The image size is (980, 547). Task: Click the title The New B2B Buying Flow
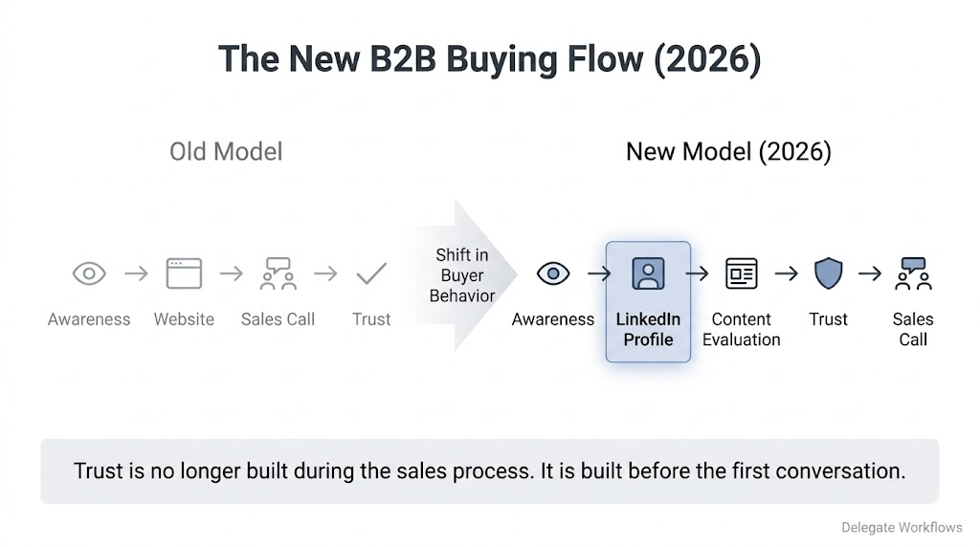489,59
